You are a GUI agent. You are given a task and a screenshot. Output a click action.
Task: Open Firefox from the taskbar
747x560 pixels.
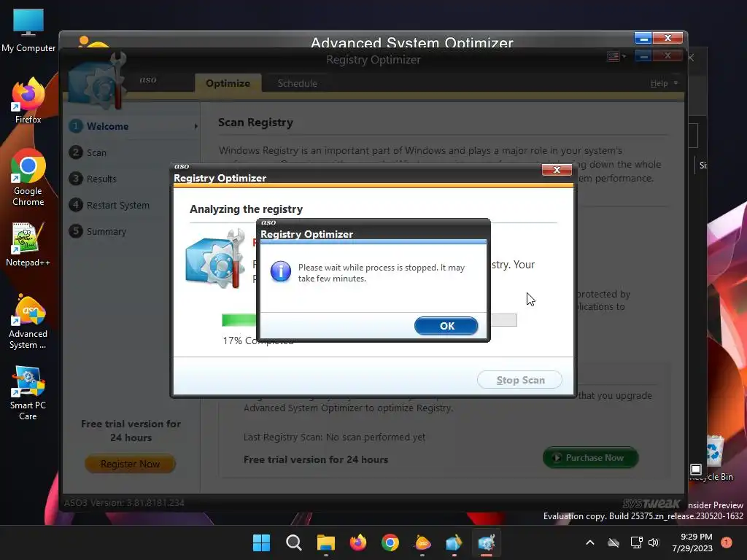(357, 542)
